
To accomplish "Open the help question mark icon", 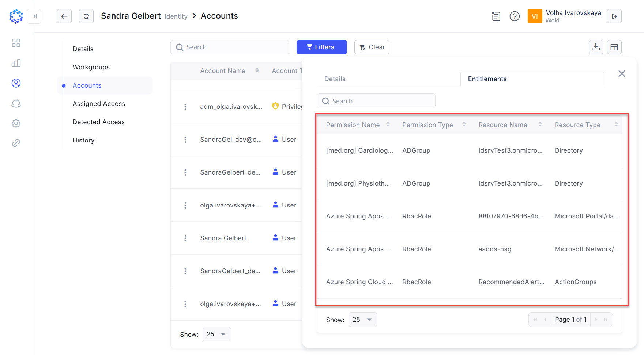I will [514, 16].
